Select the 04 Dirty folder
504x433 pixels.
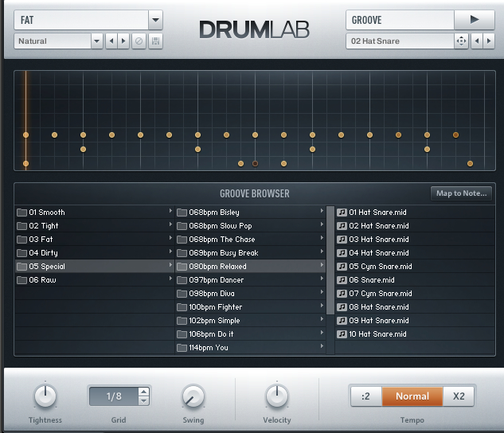(95, 253)
